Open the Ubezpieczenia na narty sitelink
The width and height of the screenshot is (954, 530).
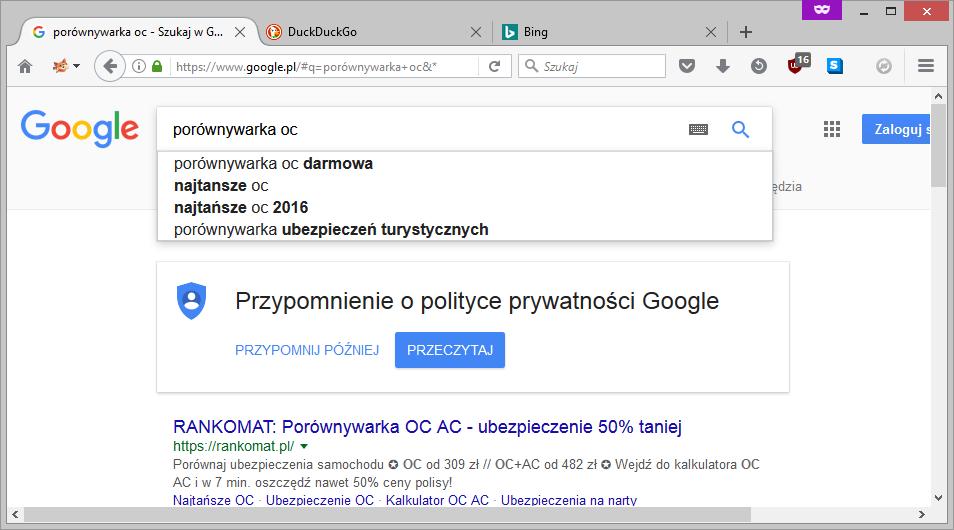(569, 500)
